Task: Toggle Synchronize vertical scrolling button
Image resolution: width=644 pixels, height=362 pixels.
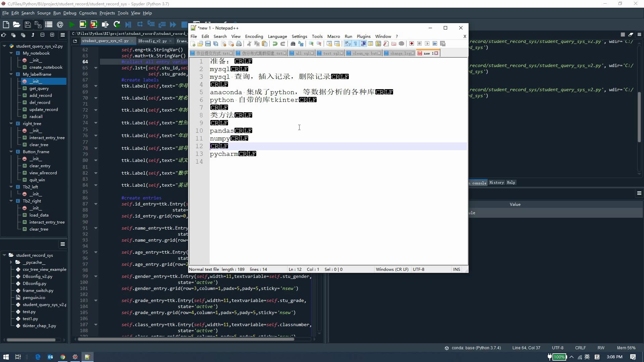Action: click(329, 44)
